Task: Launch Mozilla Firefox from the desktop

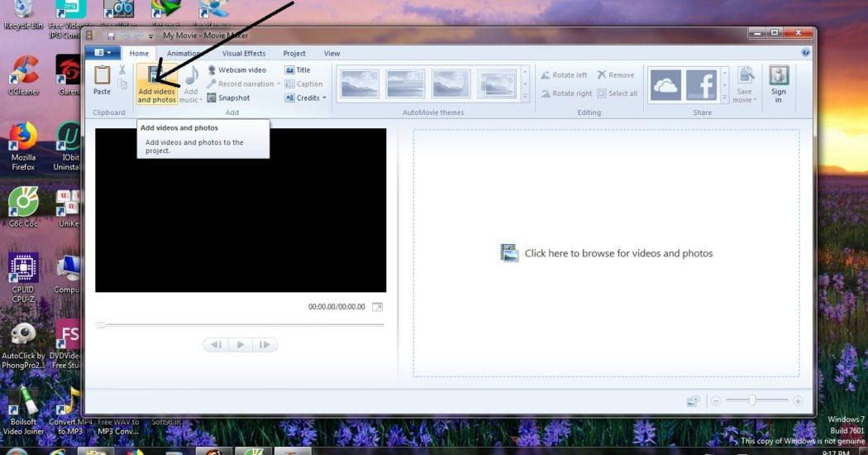Action: pos(22,146)
